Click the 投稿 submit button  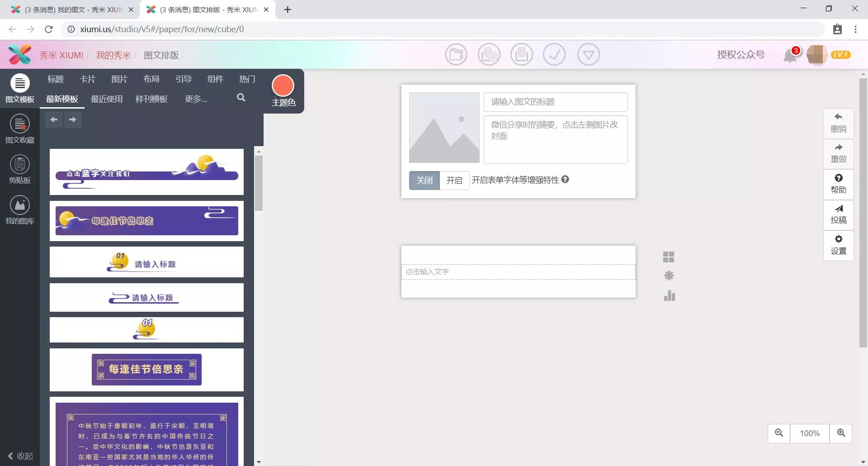839,215
